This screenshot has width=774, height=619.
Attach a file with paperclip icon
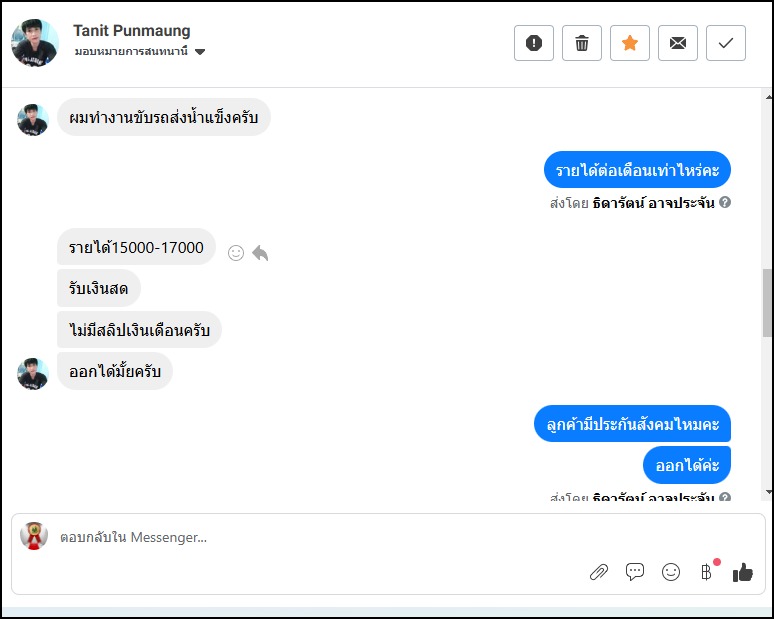(598, 572)
